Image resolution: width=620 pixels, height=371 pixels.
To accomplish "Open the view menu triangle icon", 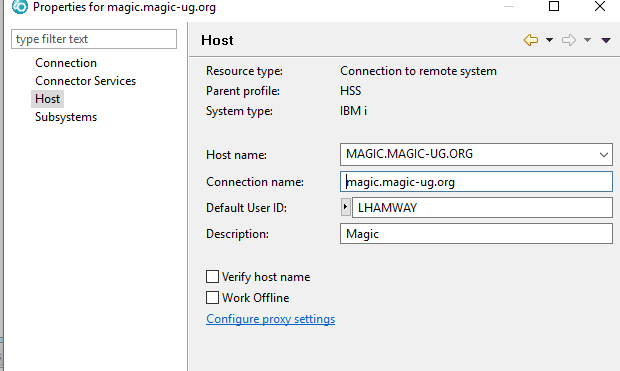I will tap(606, 40).
